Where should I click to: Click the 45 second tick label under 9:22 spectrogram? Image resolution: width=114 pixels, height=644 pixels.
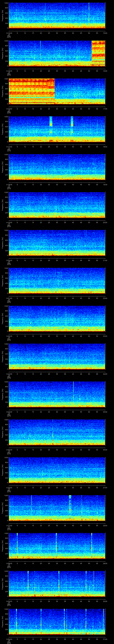click(x=81, y=336)
